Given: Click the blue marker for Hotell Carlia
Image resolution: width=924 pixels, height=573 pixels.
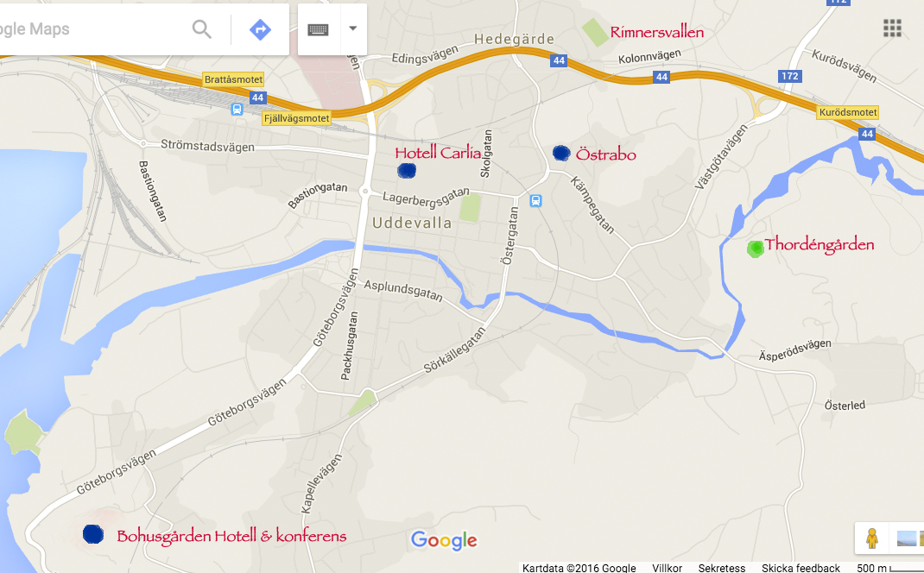Looking at the screenshot, I should 407,171.
